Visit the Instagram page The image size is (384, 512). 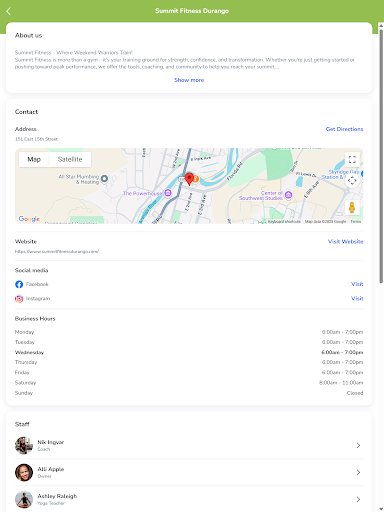[357, 299]
